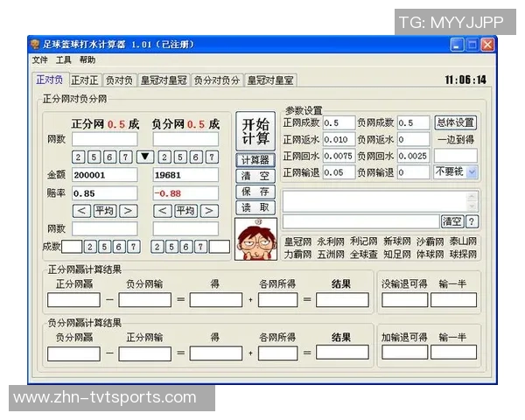Open the 五洲网 link
The image size is (525, 420).
coord(331,255)
